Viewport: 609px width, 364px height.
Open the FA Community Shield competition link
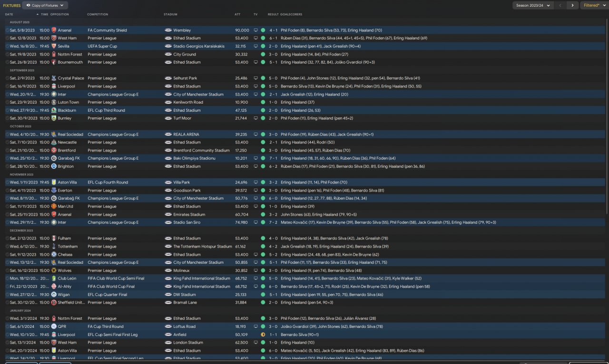tap(107, 30)
